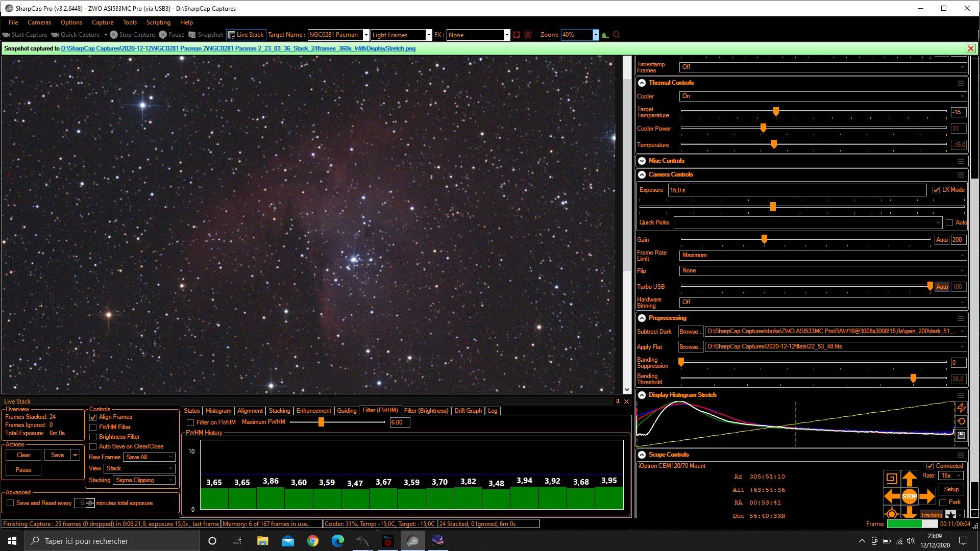Screen dimensions: 980x551
Task: Collapse the Thermal Controls section
Action: (642, 83)
